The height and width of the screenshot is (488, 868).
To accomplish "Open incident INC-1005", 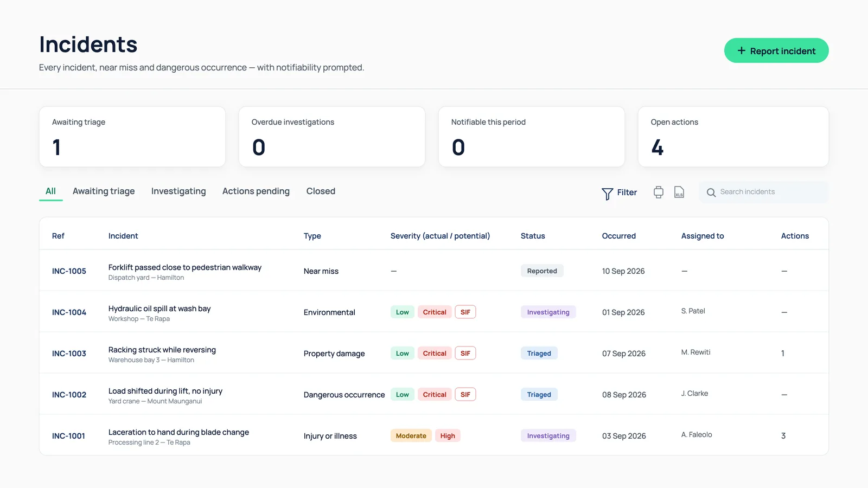I will click(x=69, y=271).
